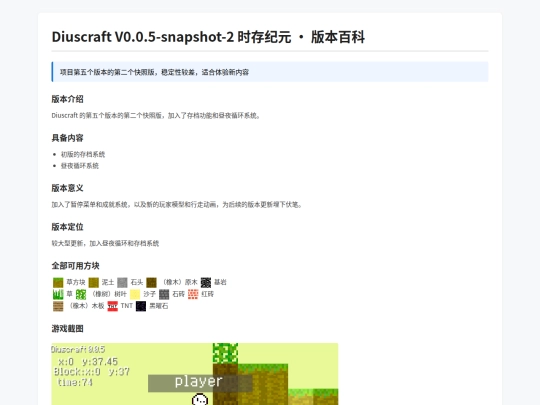Click the (橡木) 原木 text label
The width and height of the screenshot is (540, 405).
click(x=179, y=282)
